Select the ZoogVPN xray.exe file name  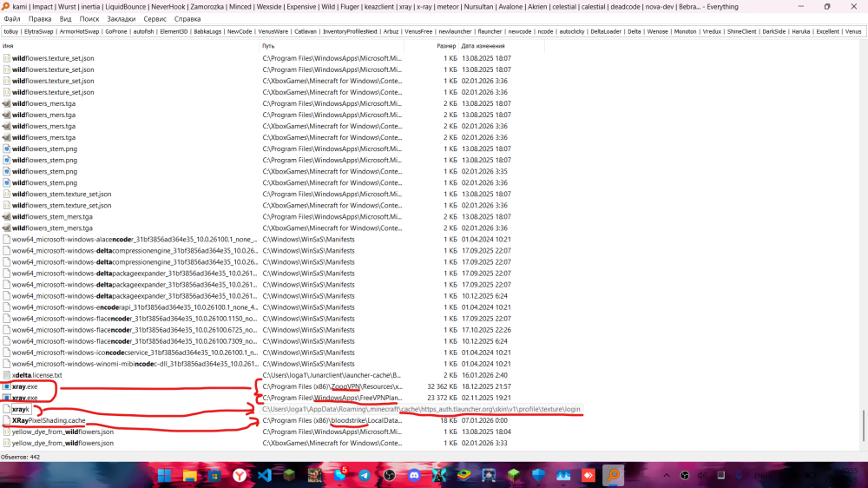25,386
